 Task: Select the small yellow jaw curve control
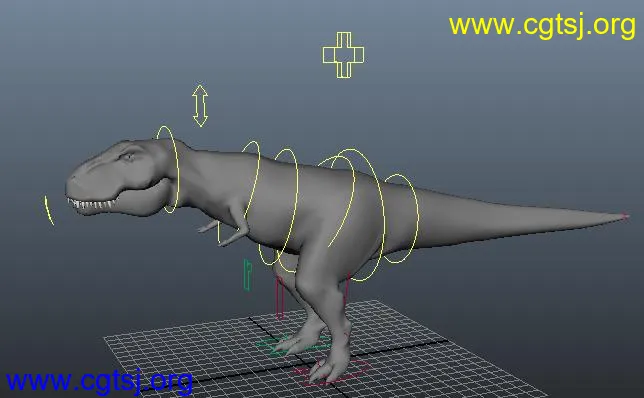[x=49, y=210]
